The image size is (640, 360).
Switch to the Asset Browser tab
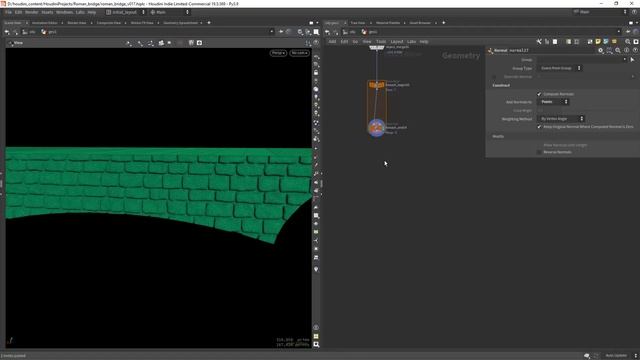(x=420, y=23)
